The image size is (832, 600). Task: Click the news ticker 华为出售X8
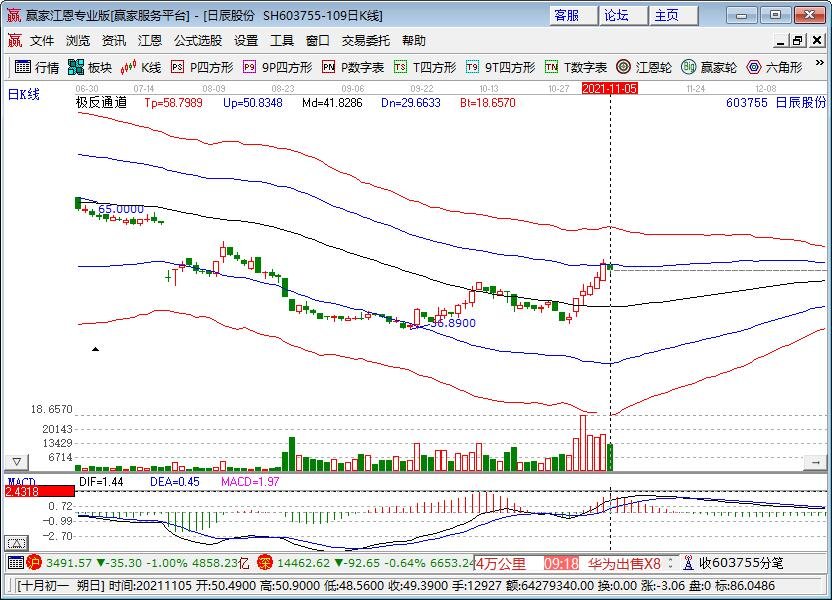[x=624, y=563]
